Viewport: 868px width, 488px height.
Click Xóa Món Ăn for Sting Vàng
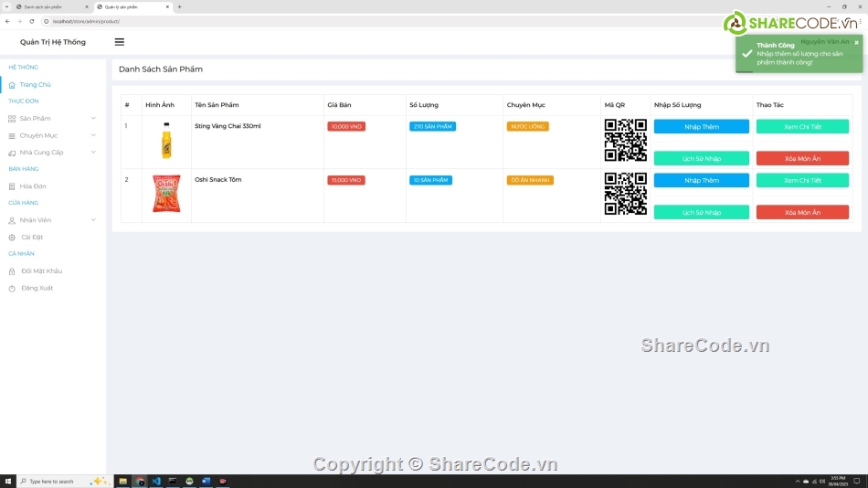coord(802,158)
